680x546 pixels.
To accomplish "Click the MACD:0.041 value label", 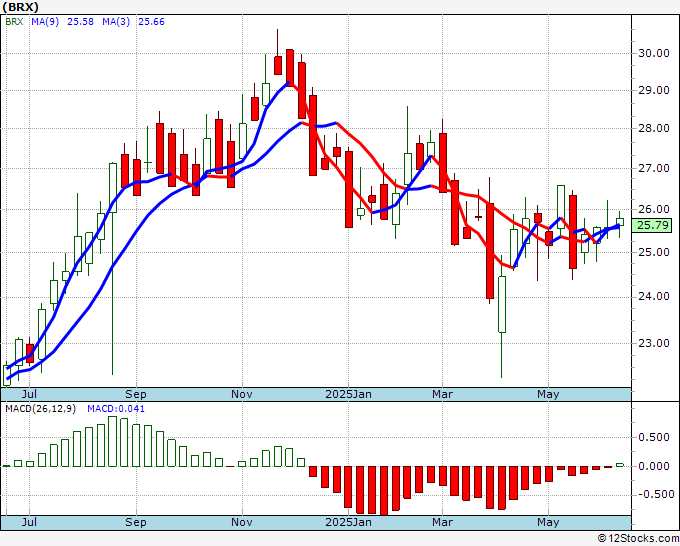I will [116, 409].
